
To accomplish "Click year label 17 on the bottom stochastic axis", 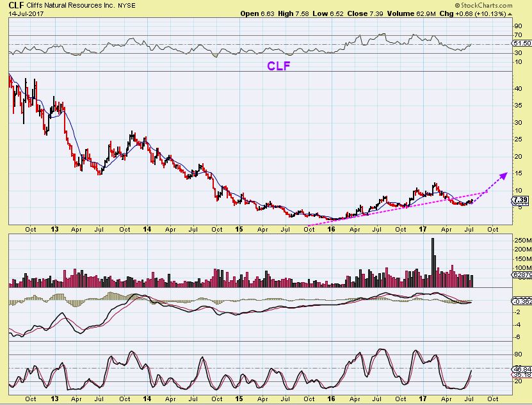I will (x=423, y=399).
